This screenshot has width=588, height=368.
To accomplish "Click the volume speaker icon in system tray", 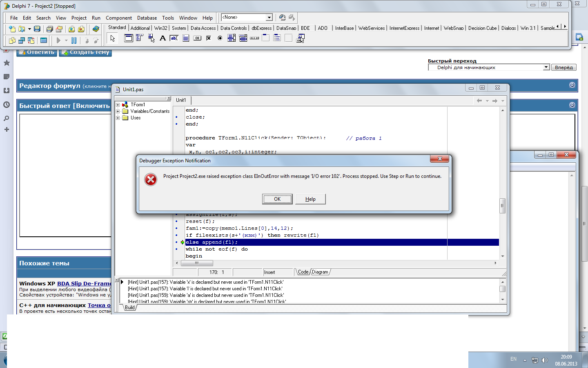I will [x=544, y=360].
